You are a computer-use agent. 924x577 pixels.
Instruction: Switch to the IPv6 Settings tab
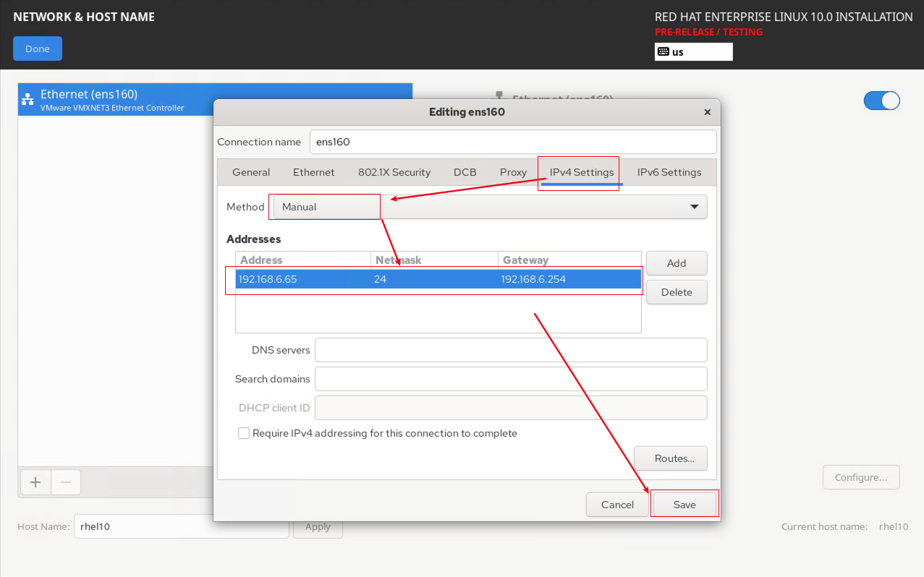click(x=669, y=172)
